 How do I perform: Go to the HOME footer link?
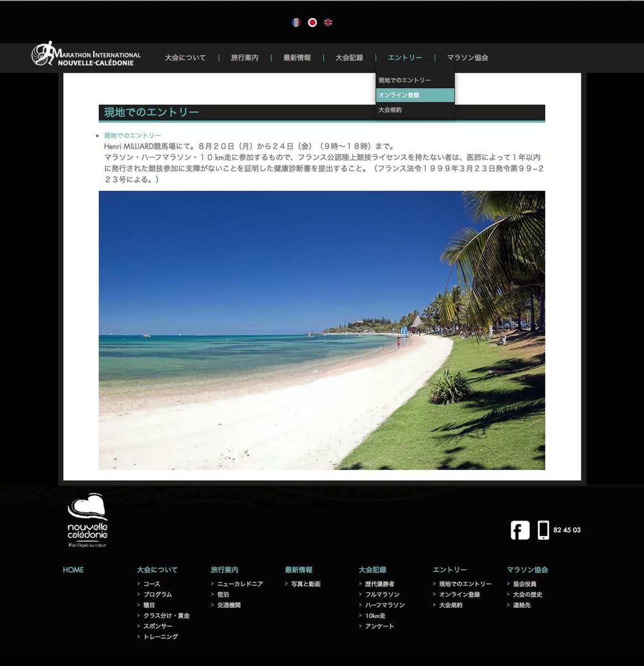pos(73,570)
